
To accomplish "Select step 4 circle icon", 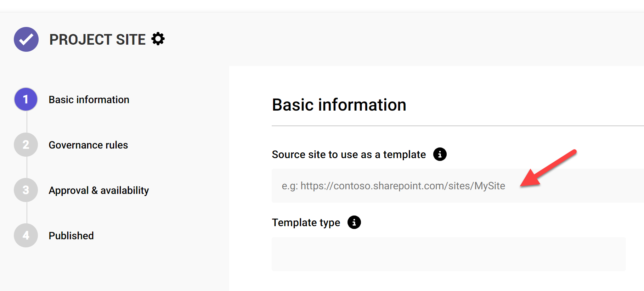I will tap(26, 235).
